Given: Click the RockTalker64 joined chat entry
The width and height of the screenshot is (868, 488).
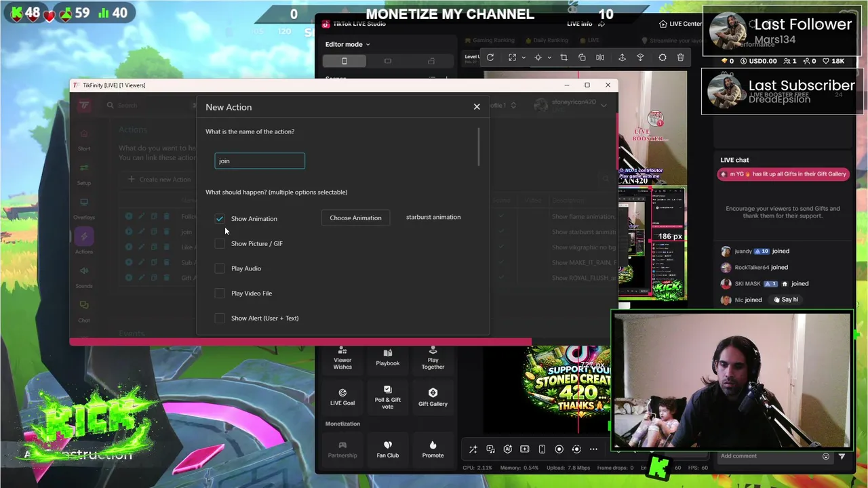Looking at the screenshot, I should tap(755, 268).
